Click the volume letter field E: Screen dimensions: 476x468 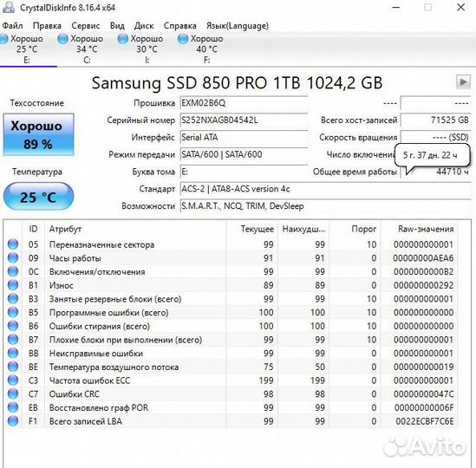245,172
